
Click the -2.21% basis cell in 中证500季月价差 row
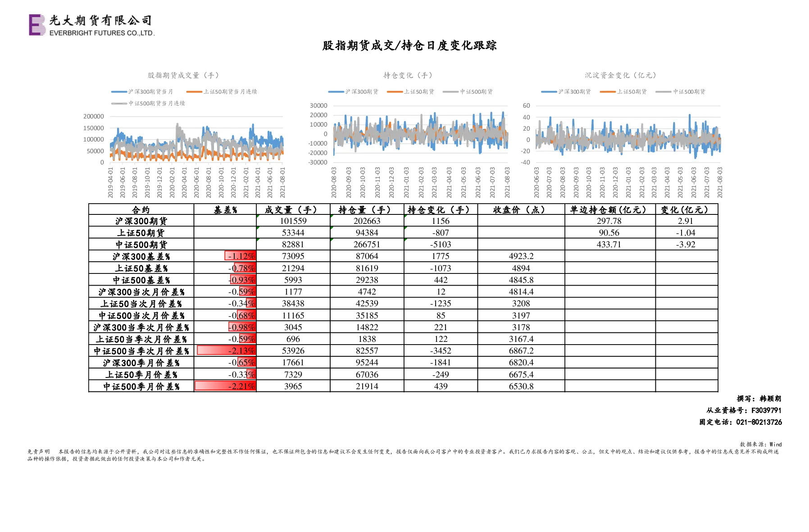click(x=225, y=386)
